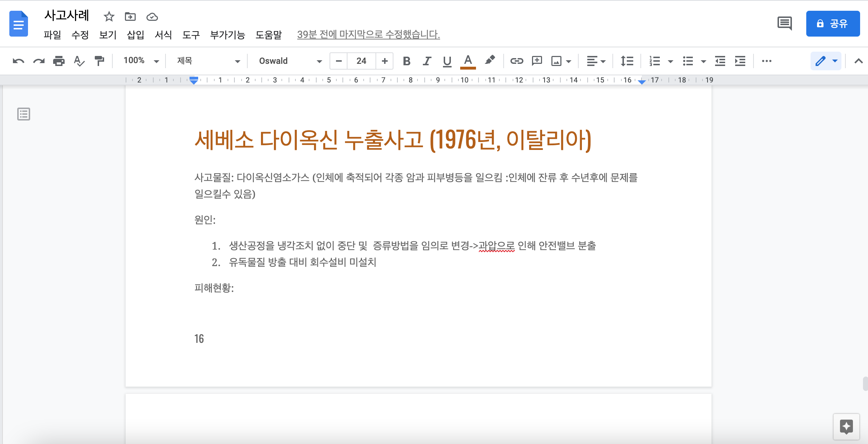
Task: Open line spacing options
Action: tap(627, 61)
